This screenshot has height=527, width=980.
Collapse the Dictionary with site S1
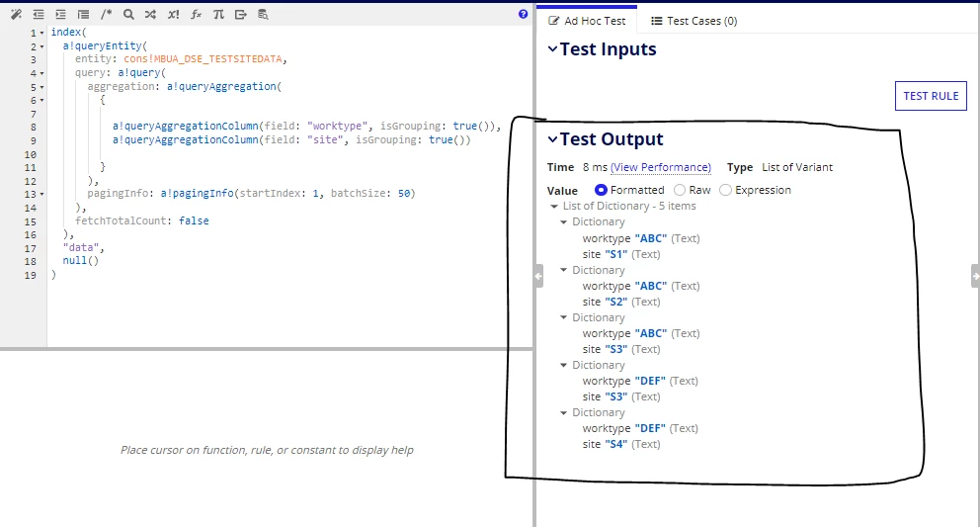click(563, 221)
